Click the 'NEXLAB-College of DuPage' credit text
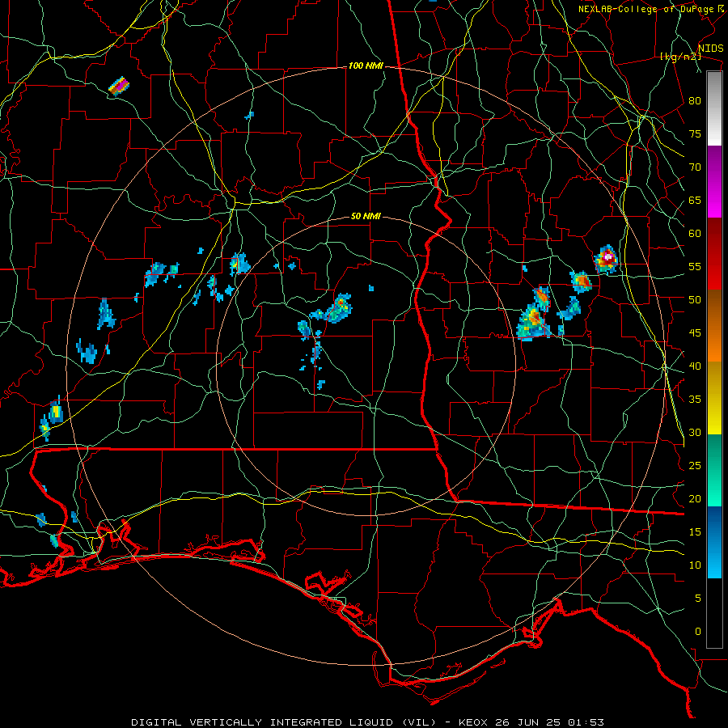Viewport: 728px width, 728px height. [x=645, y=9]
